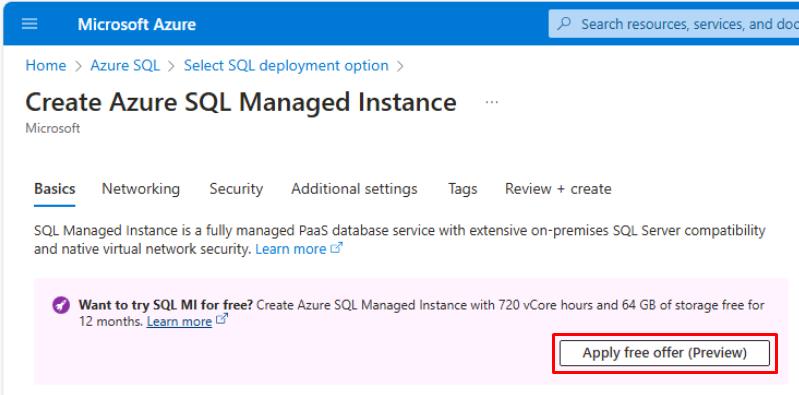Screen dimensions: 799x395
Task: Switch to the Networking tab
Action: 141,189
